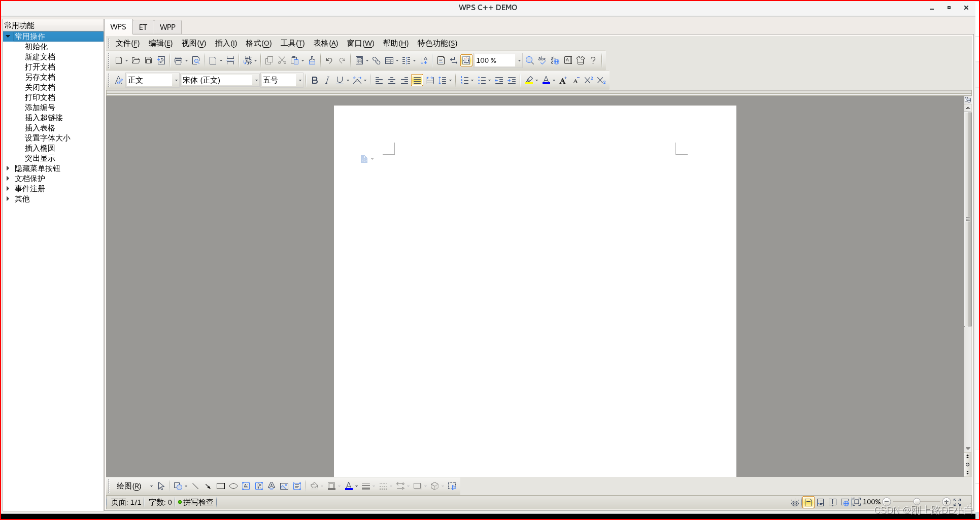
Task: Expand the 其他 tree node
Action: pyautogui.click(x=8, y=198)
